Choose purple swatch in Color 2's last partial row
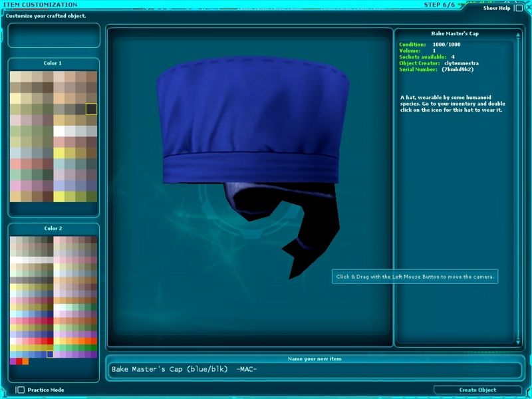This screenshot has width=532, height=399. pos(13,361)
